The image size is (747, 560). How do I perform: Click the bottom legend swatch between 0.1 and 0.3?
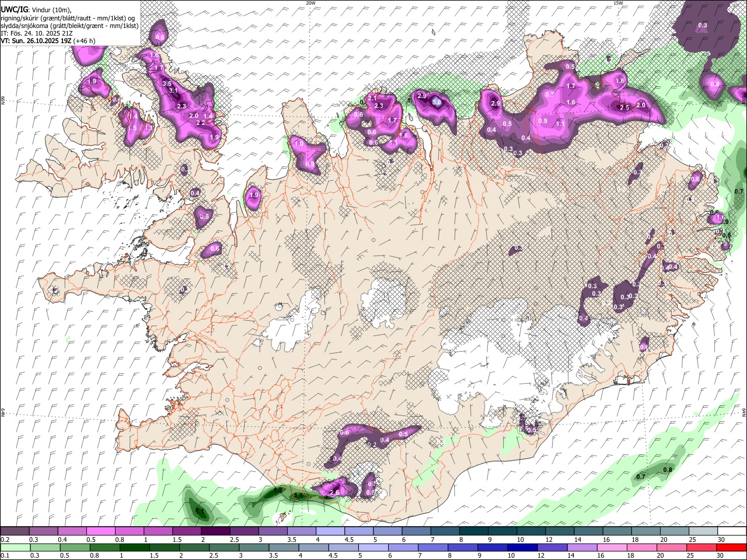click(x=15, y=547)
